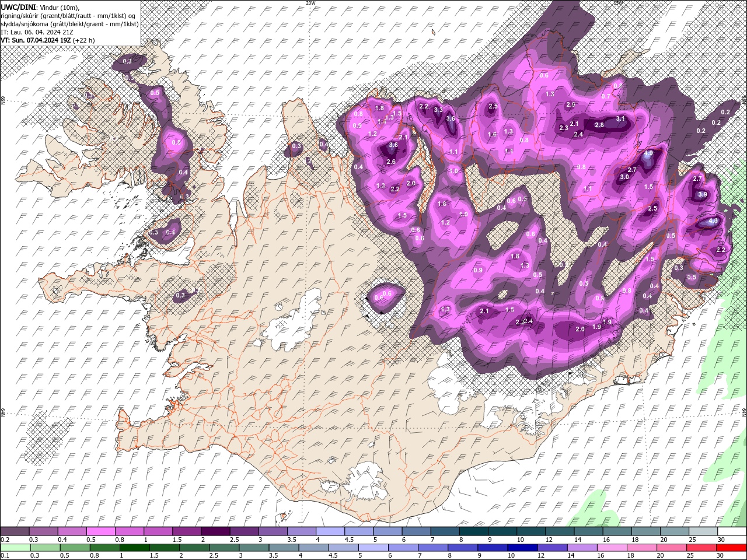Click the 2.6 precipitation value on the map
Viewport: 747px width, 560px height.
(x=391, y=162)
